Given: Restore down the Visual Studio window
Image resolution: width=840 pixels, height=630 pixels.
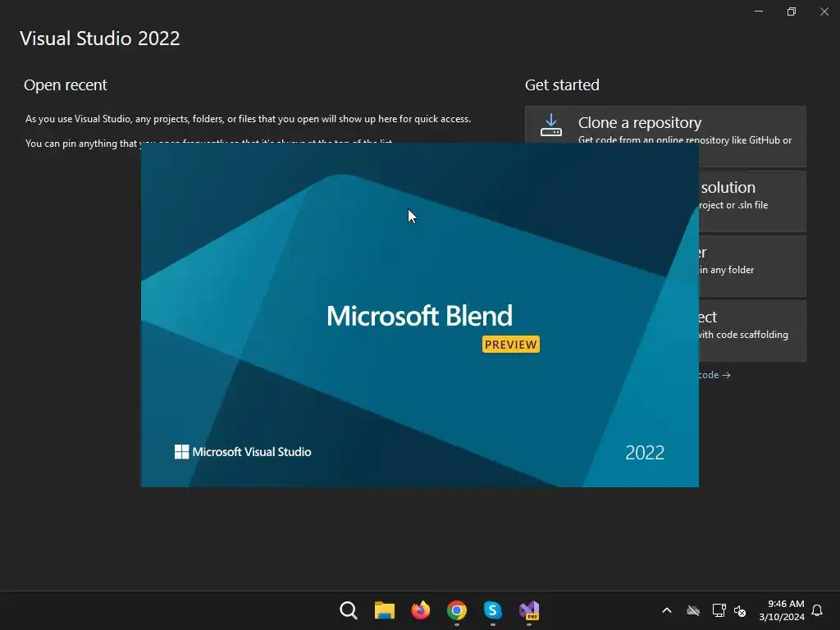Looking at the screenshot, I should (792, 11).
